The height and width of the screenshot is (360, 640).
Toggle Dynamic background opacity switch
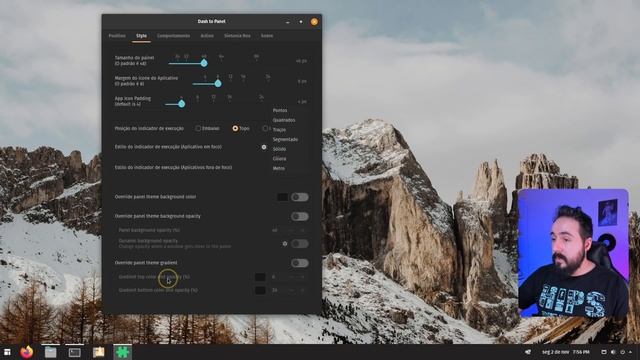pyautogui.click(x=300, y=244)
